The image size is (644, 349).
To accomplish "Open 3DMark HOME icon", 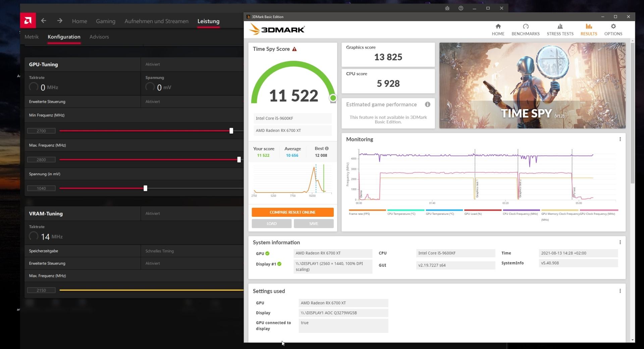I will pos(498,26).
